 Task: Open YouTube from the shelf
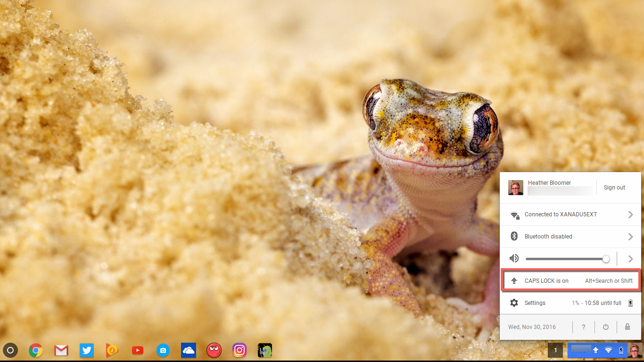coord(138,350)
